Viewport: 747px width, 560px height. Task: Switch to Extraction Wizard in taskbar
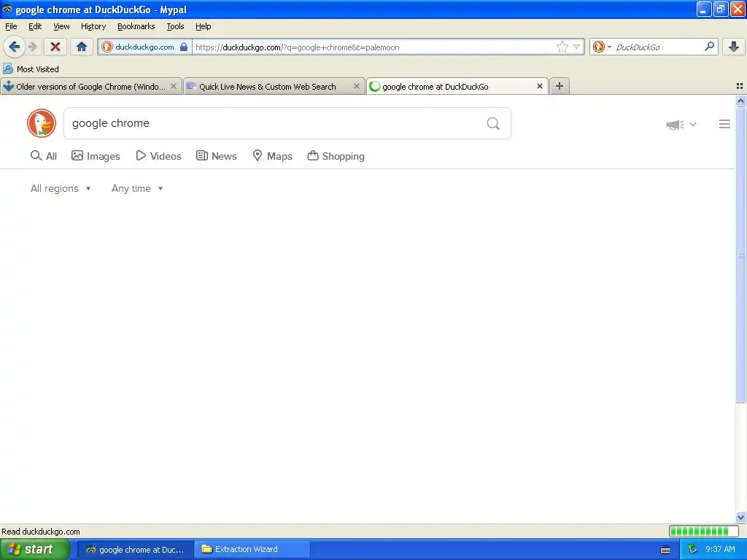pos(252,549)
